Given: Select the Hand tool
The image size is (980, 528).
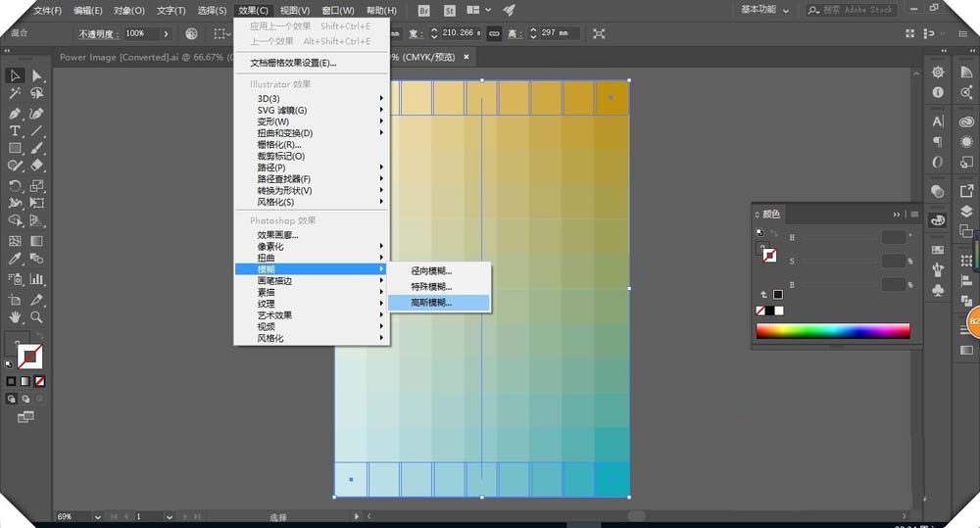Looking at the screenshot, I should tap(15, 316).
